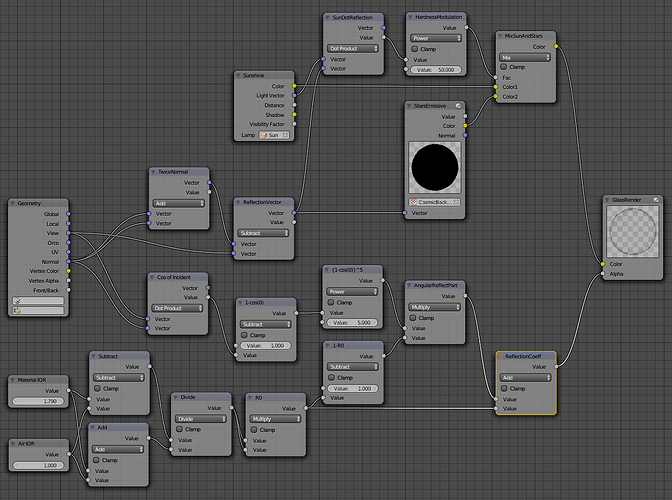The width and height of the screenshot is (672, 500).
Task: Open Mix blend dropdown in MixSunAndStars
Action: tap(525, 57)
